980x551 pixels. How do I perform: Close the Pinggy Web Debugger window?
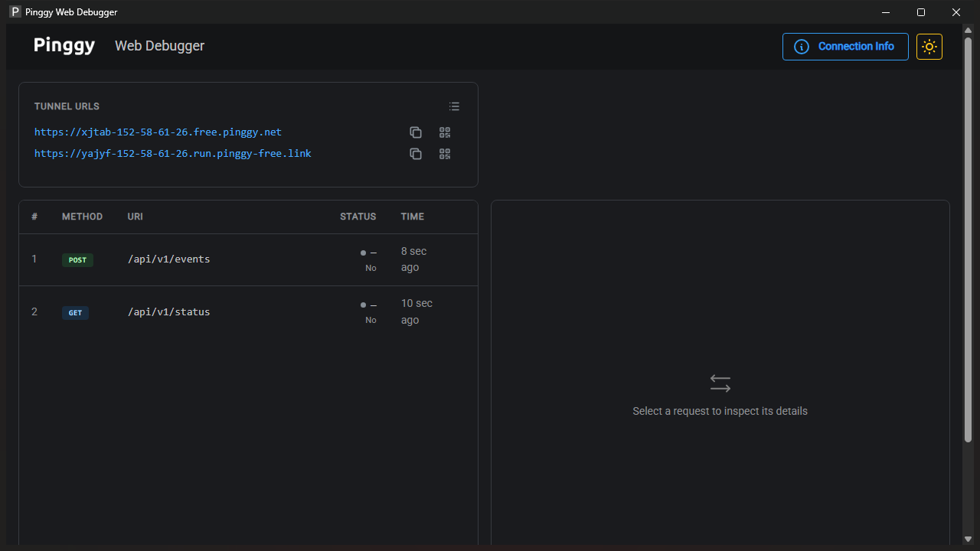956,12
